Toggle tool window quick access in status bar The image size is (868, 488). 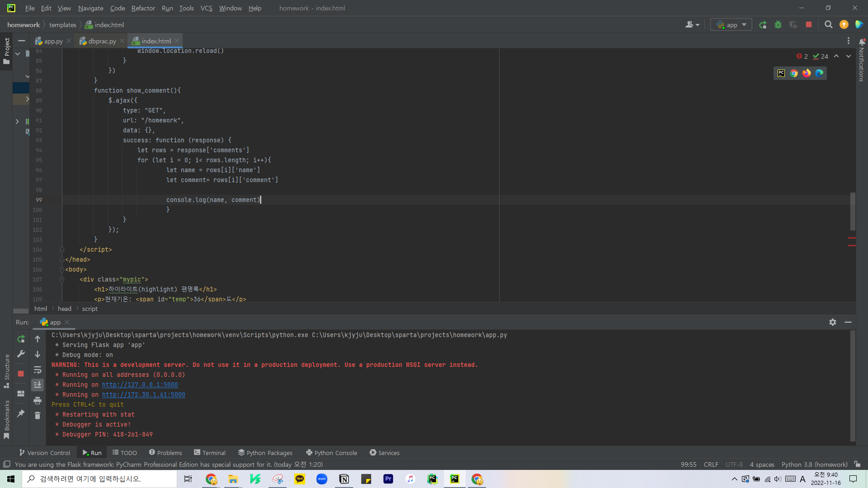[7, 464]
